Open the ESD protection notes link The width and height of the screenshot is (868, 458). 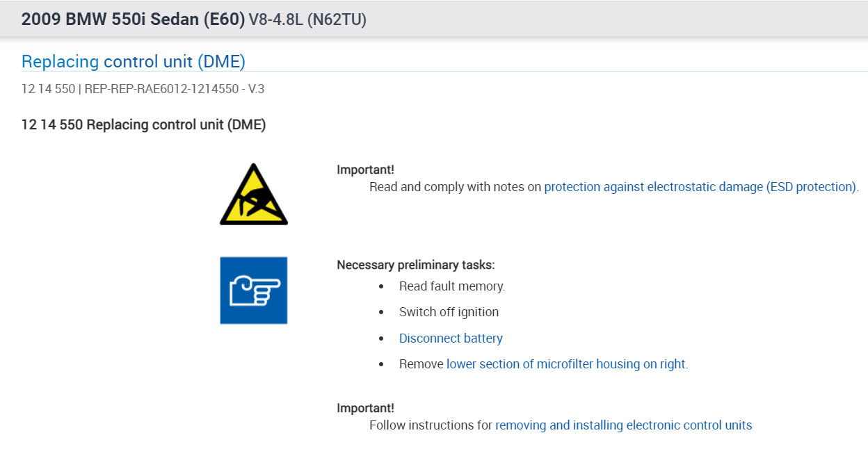tap(700, 187)
